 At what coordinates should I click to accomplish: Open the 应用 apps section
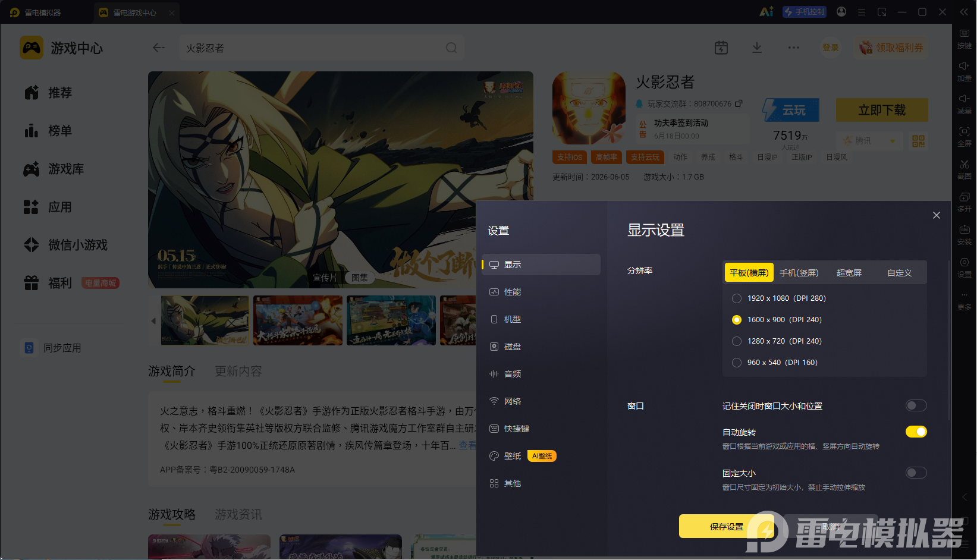48,207
